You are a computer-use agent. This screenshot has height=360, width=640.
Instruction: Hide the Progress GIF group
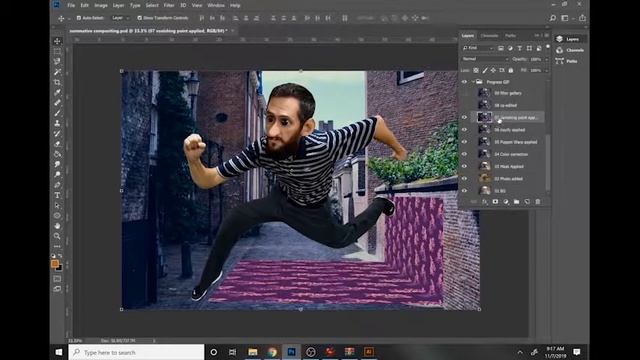click(x=464, y=82)
